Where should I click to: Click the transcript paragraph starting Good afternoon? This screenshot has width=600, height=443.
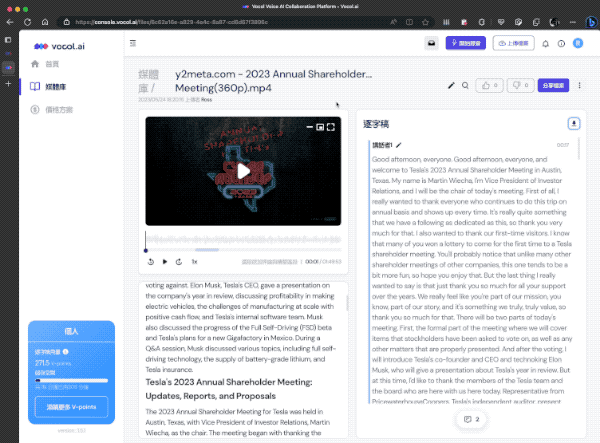coord(472,280)
